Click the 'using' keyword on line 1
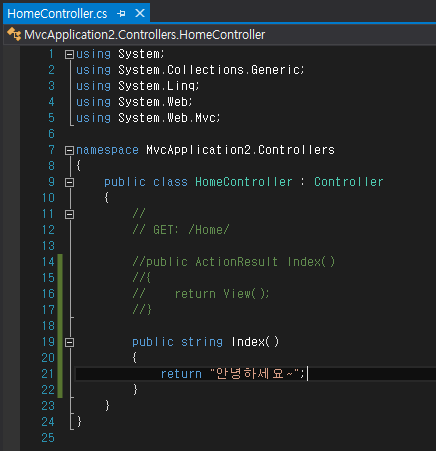Image resolution: width=436 pixels, height=451 pixels. point(93,54)
